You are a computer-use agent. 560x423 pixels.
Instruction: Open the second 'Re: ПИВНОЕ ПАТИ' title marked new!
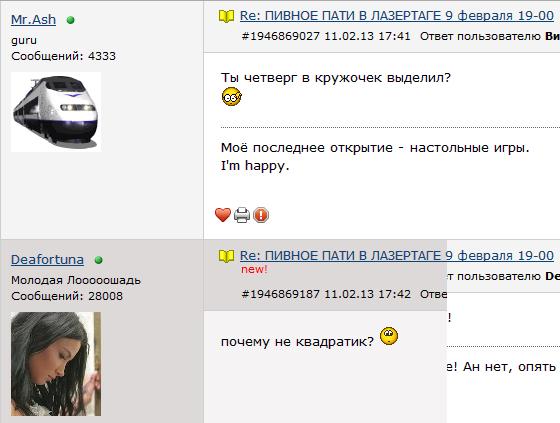pyautogui.click(x=397, y=256)
